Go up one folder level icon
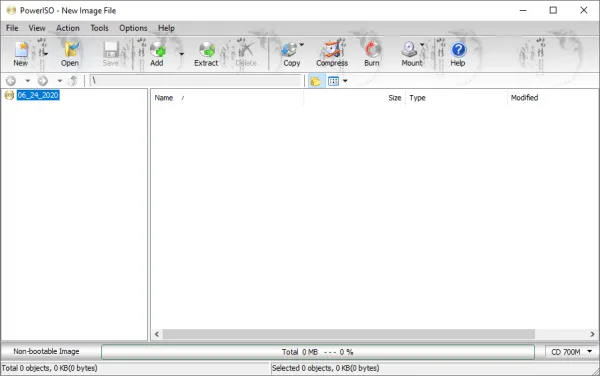This screenshot has height=376, width=600. (x=73, y=81)
